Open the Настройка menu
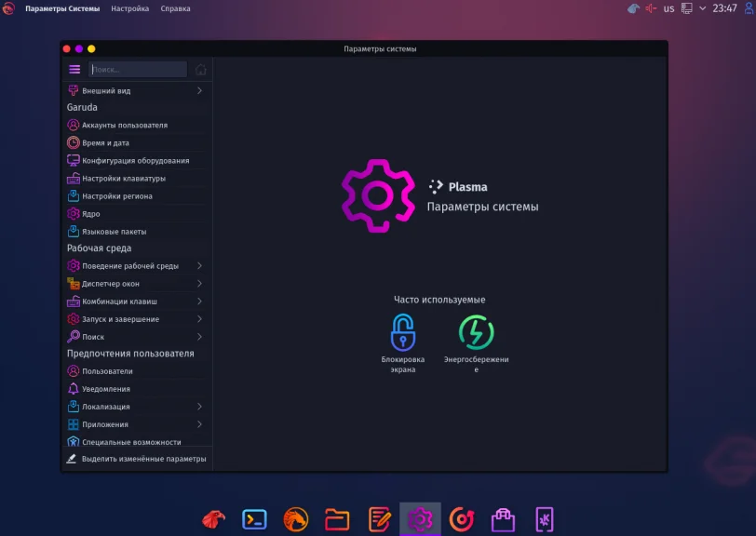 tap(128, 7)
